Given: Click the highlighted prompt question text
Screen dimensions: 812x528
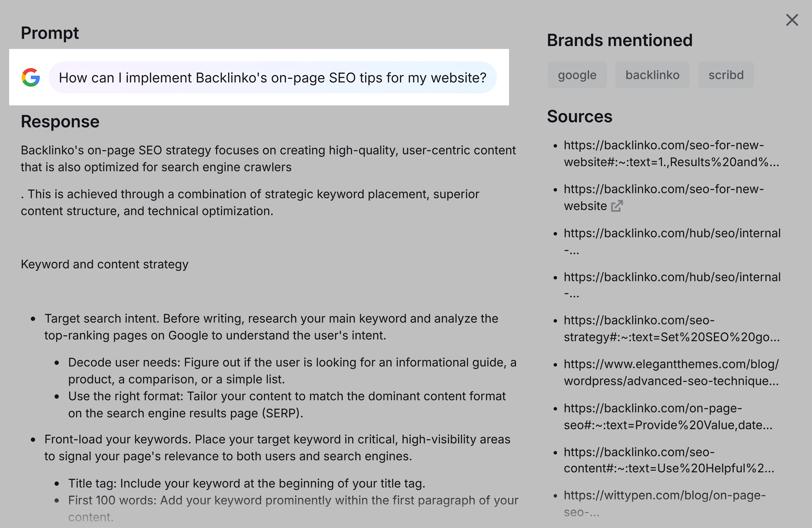Looking at the screenshot, I should [273, 77].
